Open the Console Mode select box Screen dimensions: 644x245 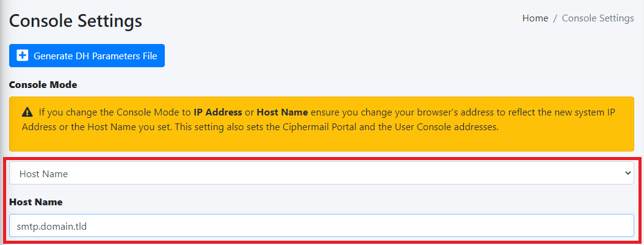(322, 173)
